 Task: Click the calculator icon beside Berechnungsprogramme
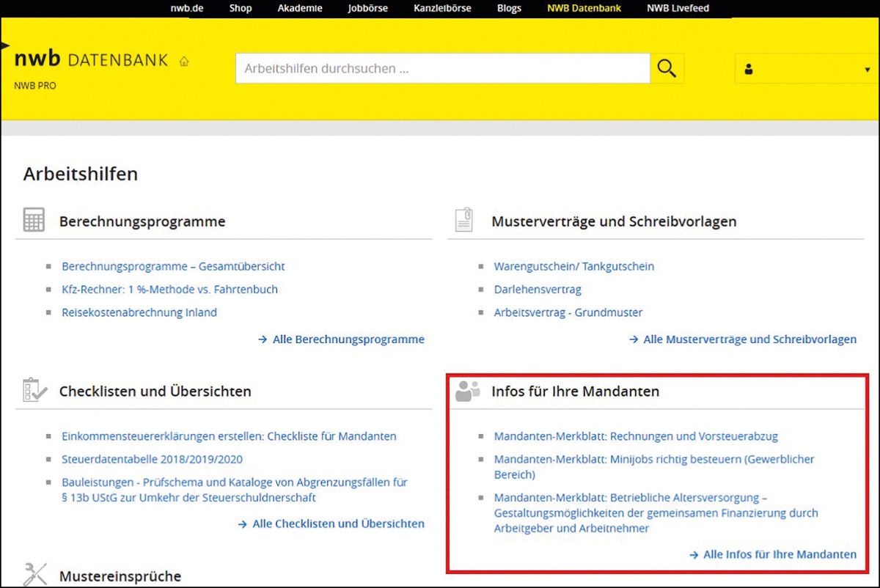click(x=34, y=221)
